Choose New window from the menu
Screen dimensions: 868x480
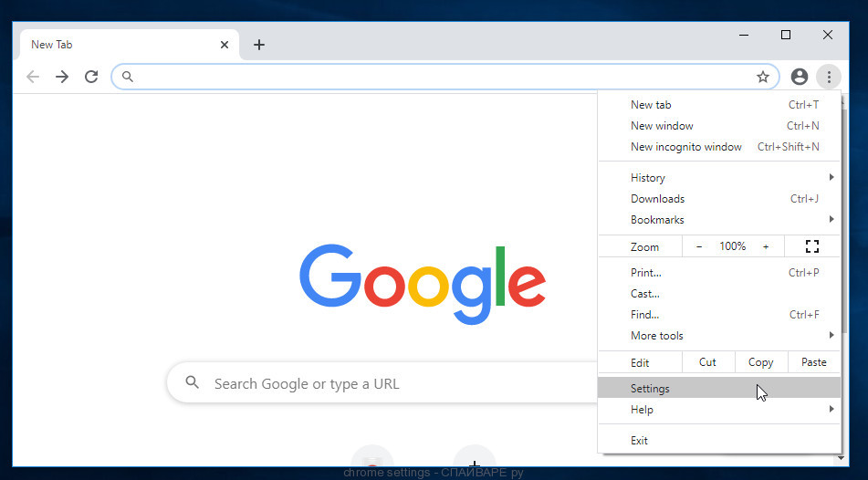tap(719, 126)
